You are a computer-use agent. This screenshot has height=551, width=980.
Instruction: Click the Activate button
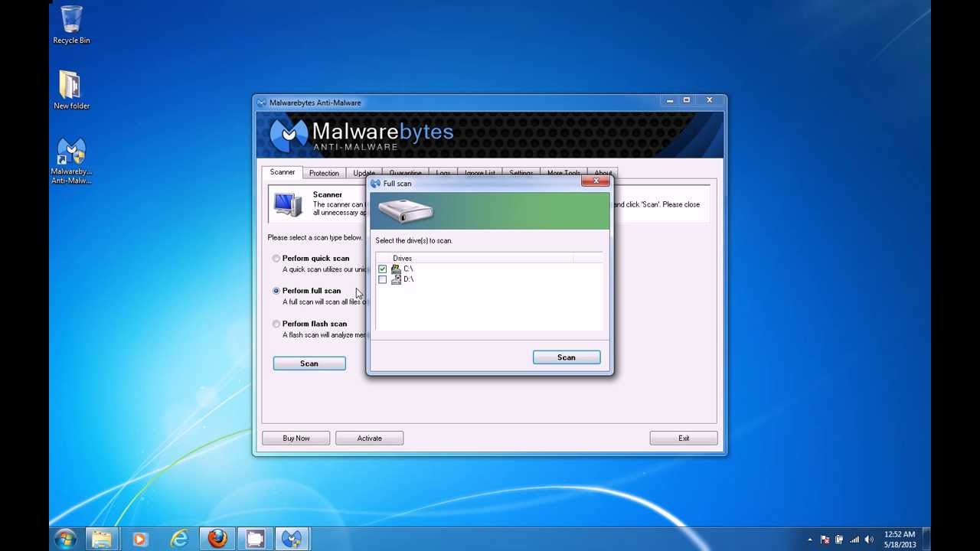(x=369, y=439)
